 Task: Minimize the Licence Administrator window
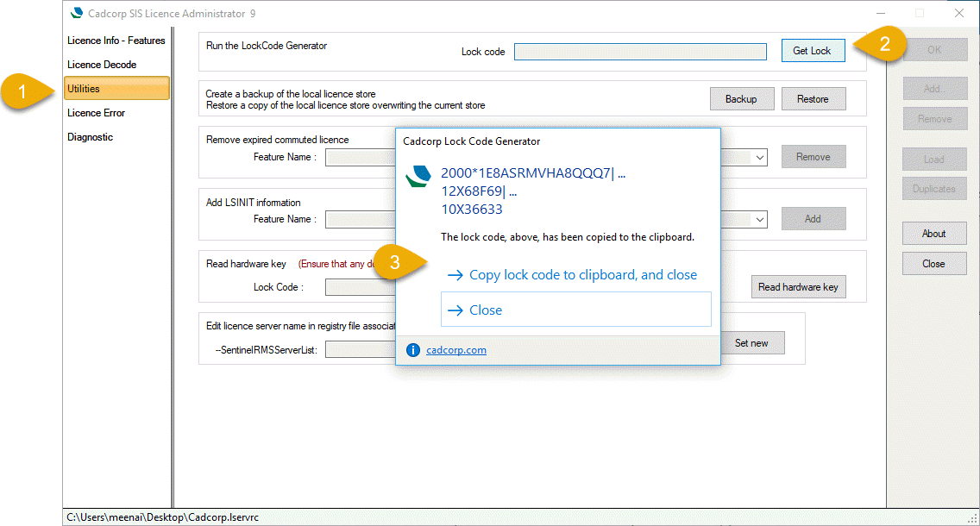click(x=881, y=13)
